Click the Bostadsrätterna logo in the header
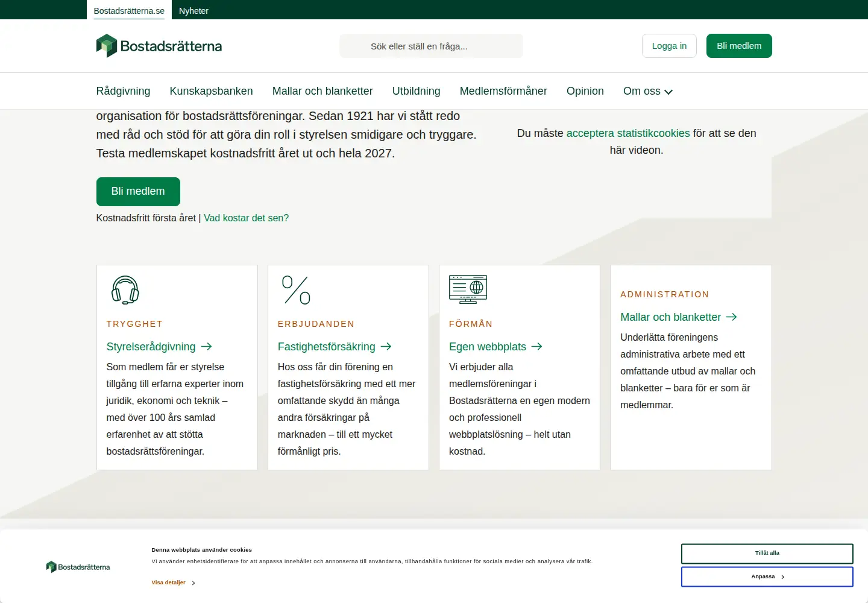Viewport: 868px width, 603px height. point(159,46)
